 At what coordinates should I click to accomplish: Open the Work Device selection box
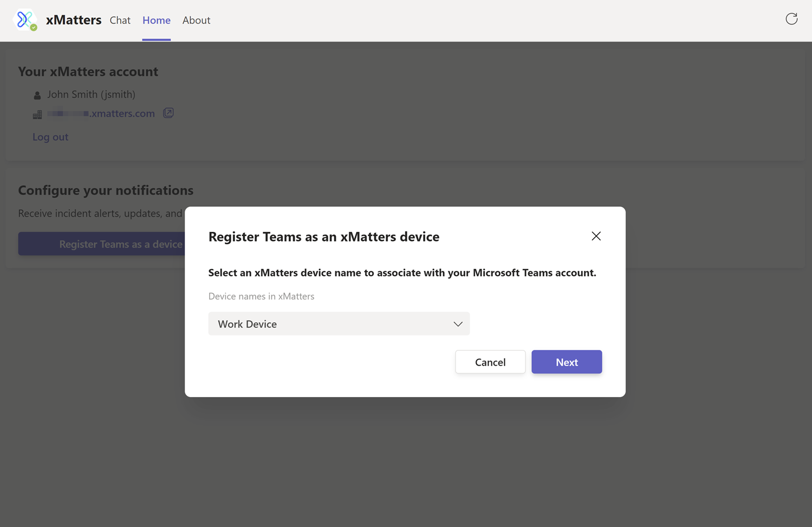[339, 323]
